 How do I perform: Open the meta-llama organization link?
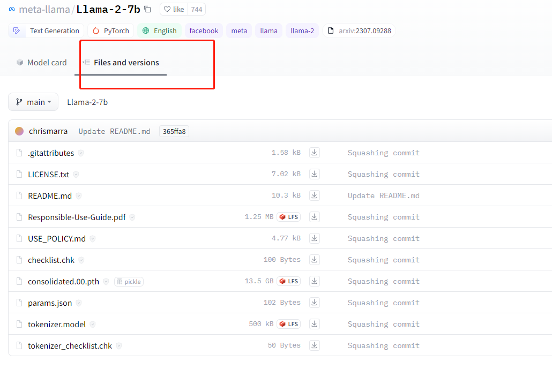(44, 10)
